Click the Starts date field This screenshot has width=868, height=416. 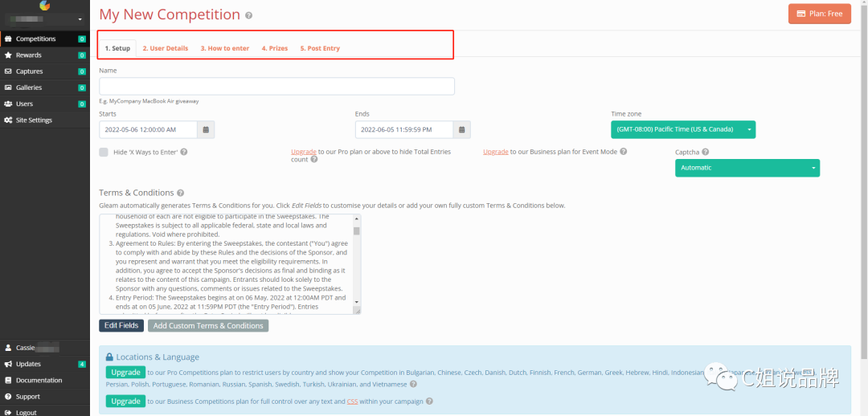tap(149, 129)
